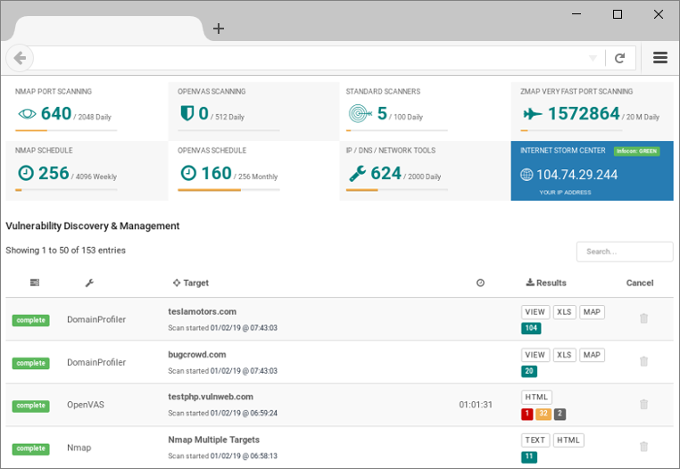The height and width of the screenshot is (469, 680).
Task: Click the 01:01:31 duration value
Action: click(476, 405)
